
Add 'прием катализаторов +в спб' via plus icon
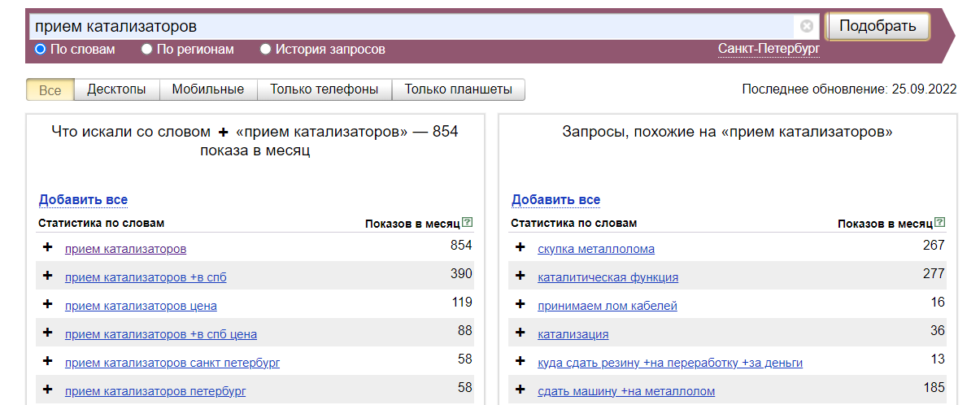tap(47, 276)
